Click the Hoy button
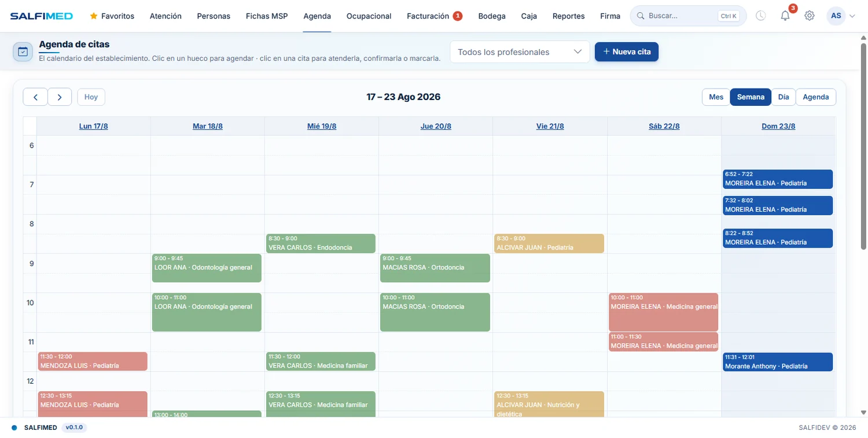The height and width of the screenshot is (438, 868). (91, 97)
